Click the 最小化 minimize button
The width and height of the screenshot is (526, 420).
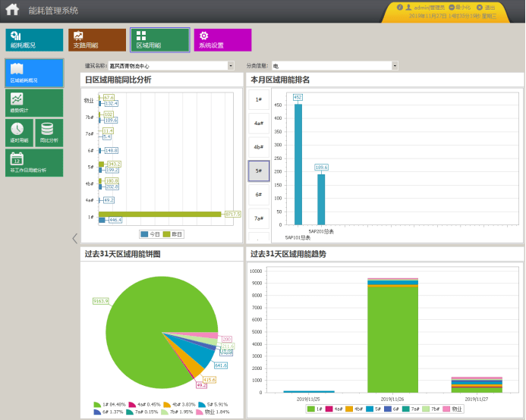point(460,8)
